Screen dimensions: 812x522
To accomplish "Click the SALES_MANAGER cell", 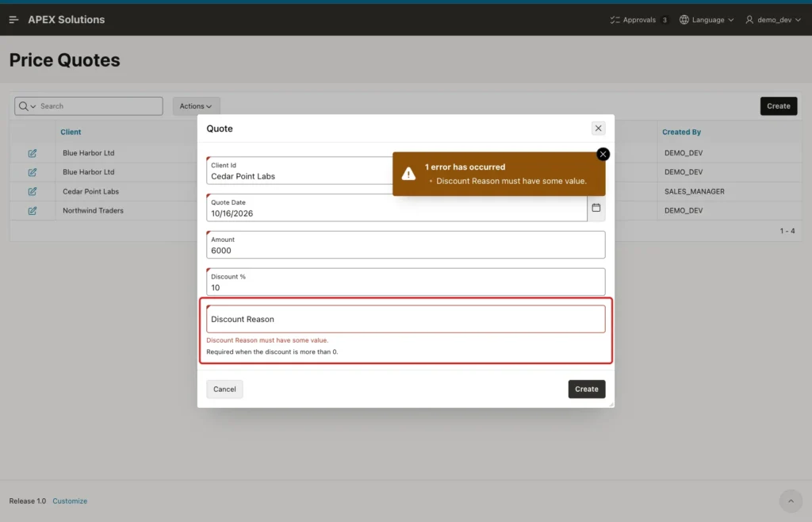I will coord(694,192).
